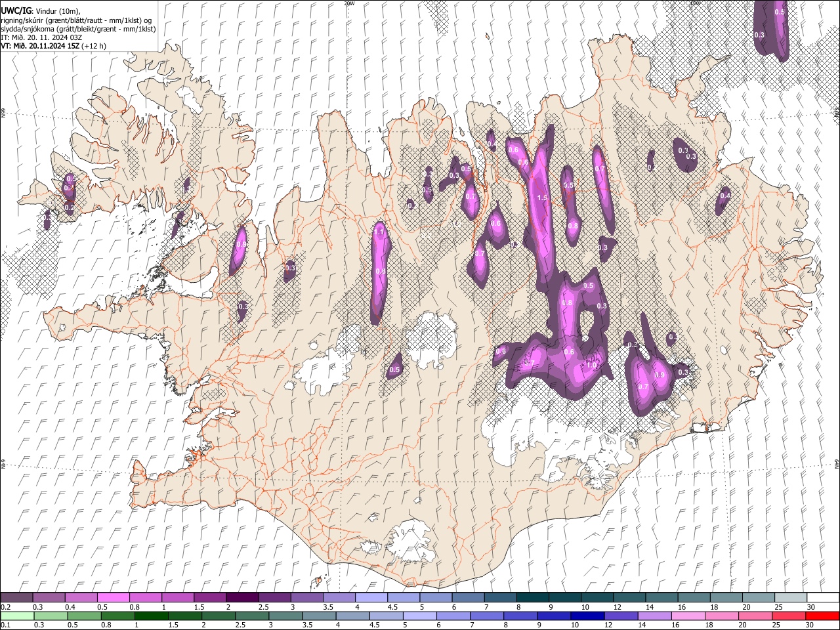The height and width of the screenshot is (630, 840).
Task: Pick the 3.5 lavender snow legend swatch
Action: pos(339,597)
